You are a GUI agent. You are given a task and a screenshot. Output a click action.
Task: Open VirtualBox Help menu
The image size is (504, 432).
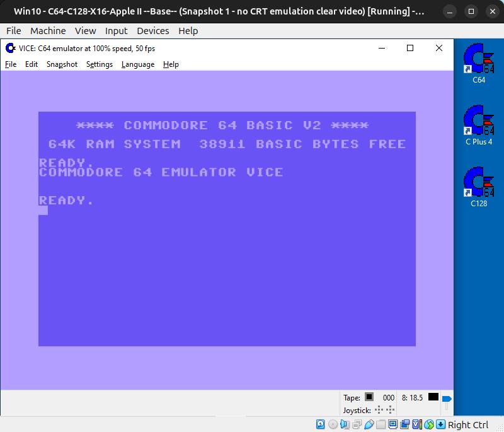pyautogui.click(x=188, y=31)
